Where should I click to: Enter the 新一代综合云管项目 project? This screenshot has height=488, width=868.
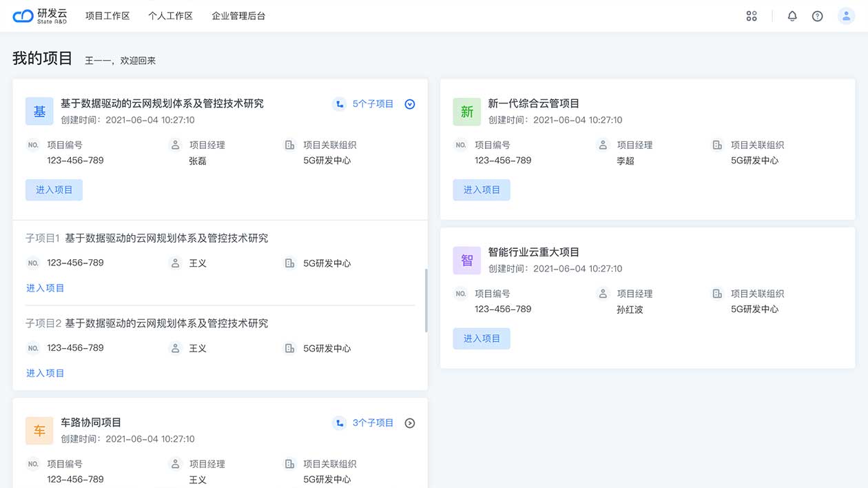pos(482,190)
